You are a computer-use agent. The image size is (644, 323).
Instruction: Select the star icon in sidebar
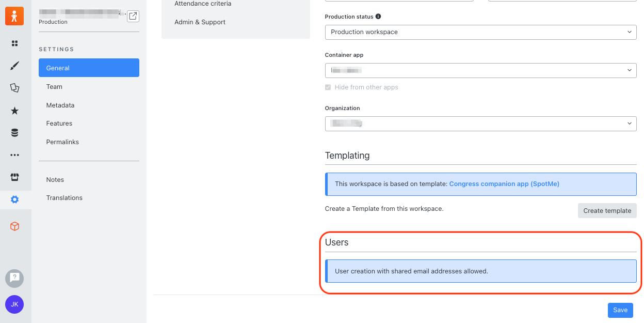pyautogui.click(x=15, y=111)
